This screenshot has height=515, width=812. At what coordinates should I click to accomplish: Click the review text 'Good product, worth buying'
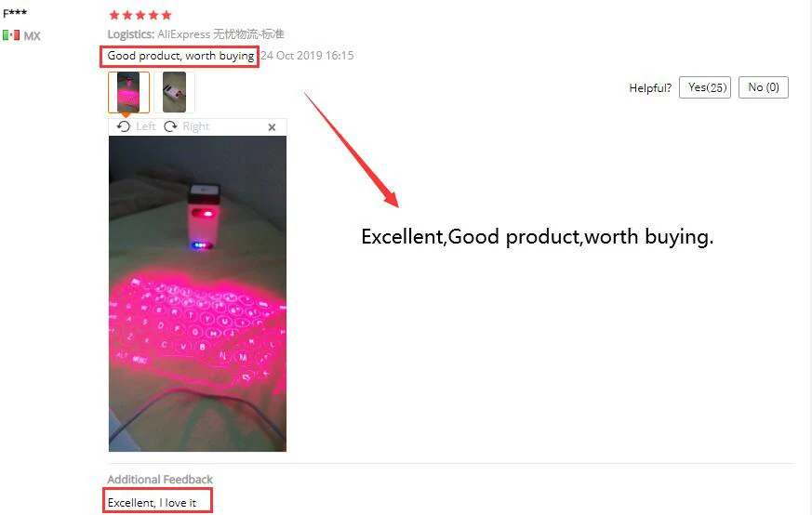click(180, 56)
